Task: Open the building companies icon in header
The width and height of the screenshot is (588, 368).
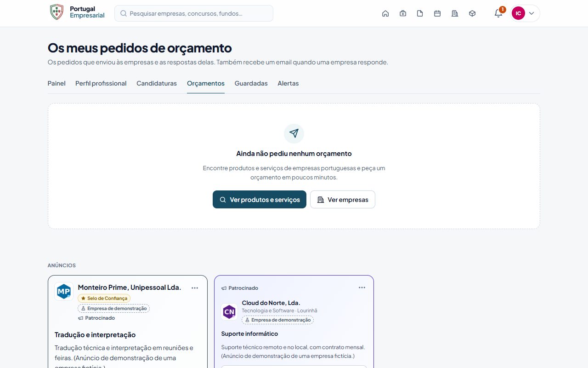Action: (455, 13)
